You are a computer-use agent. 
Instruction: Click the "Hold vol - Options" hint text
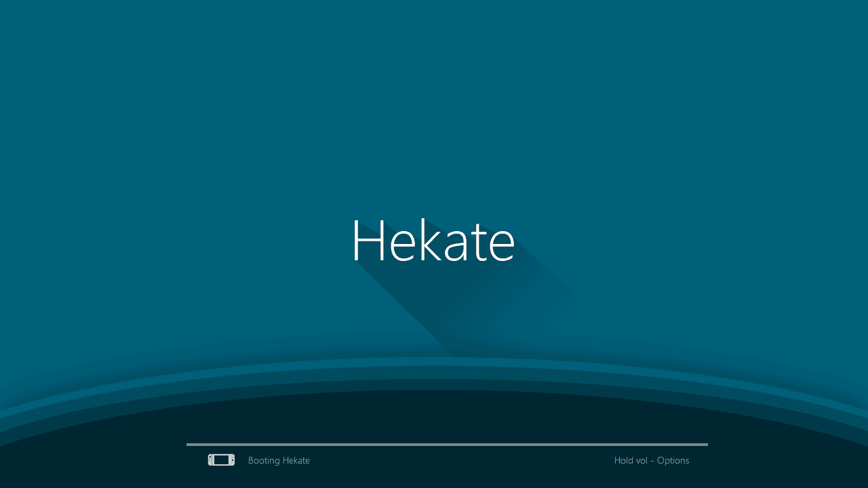(x=652, y=461)
